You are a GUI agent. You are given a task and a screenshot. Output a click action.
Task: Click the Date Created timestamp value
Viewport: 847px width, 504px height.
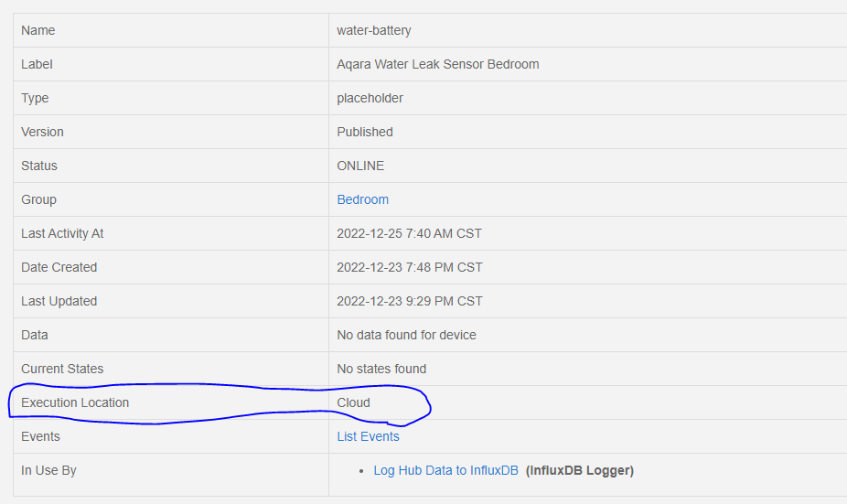click(409, 267)
